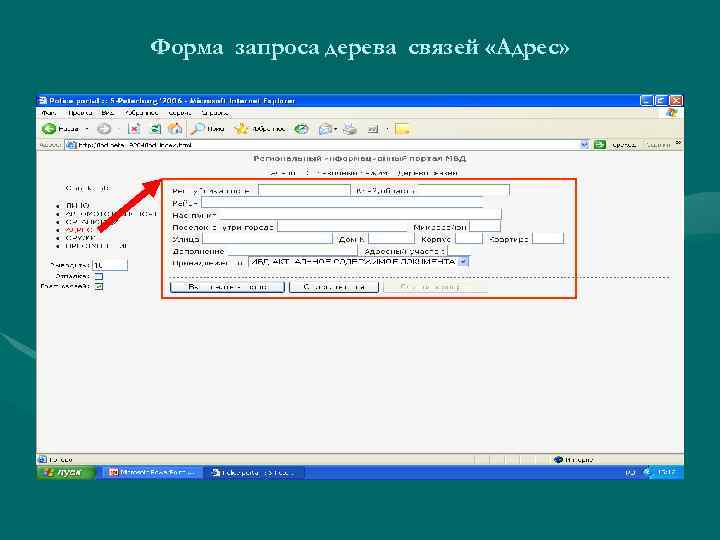Click the History/Media round icon
Screen dimensions: 720x540
click(301, 129)
